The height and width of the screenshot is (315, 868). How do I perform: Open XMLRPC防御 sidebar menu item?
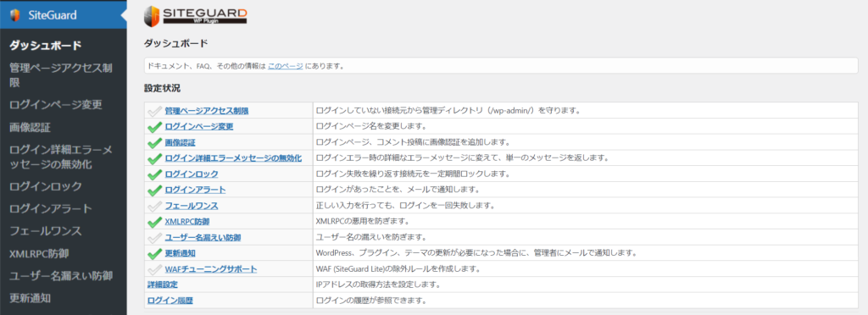pos(39,254)
